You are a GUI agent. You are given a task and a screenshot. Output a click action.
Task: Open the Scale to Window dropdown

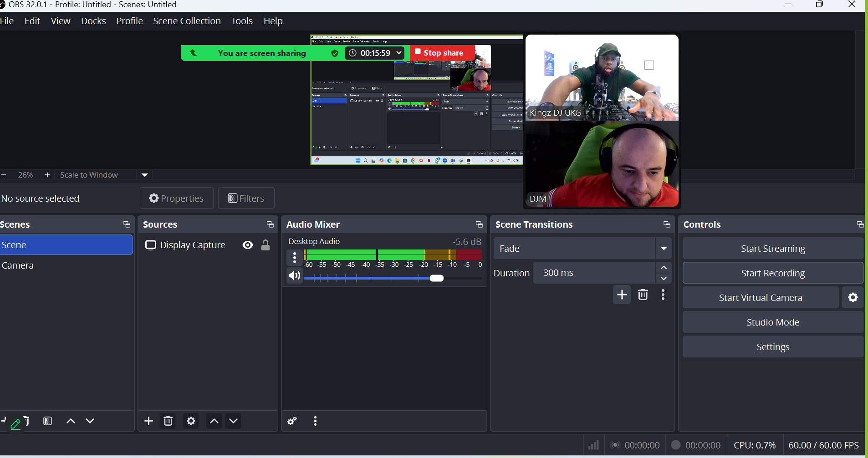pyautogui.click(x=145, y=175)
